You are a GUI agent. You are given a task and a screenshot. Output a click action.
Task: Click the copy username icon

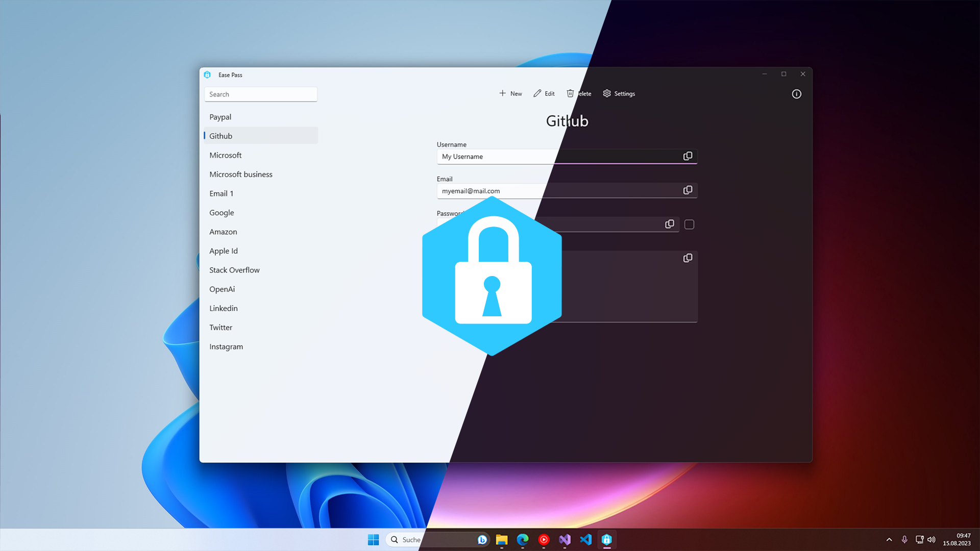pos(688,156)
